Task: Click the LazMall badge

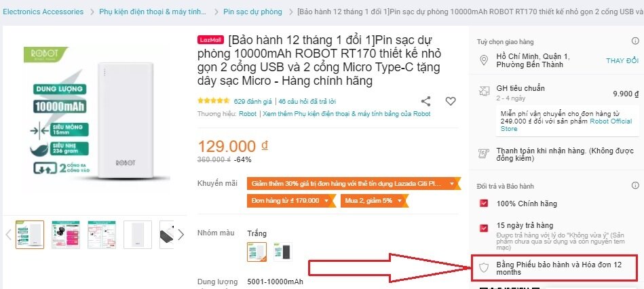Action: point(210,40)
